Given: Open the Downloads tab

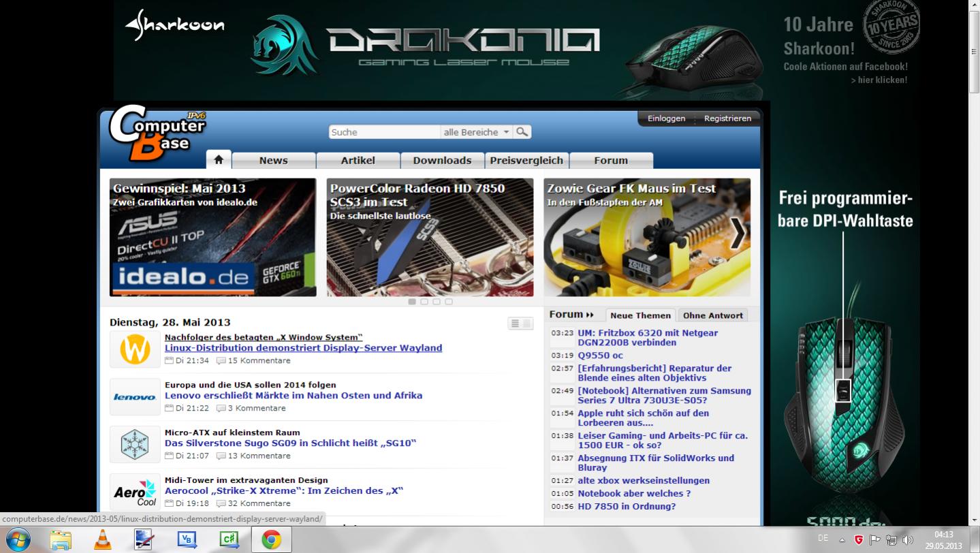Looking at the screenshot, I should (442, 160).
